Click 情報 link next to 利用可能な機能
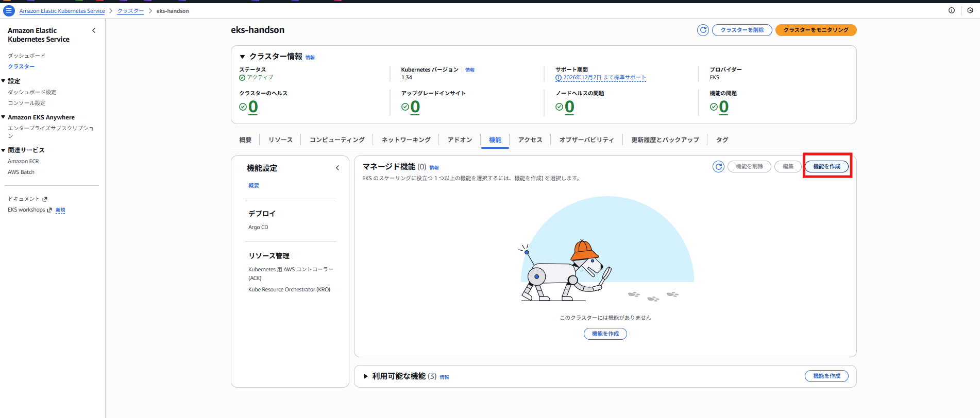 pyautogui.click(x=444, y=377)
